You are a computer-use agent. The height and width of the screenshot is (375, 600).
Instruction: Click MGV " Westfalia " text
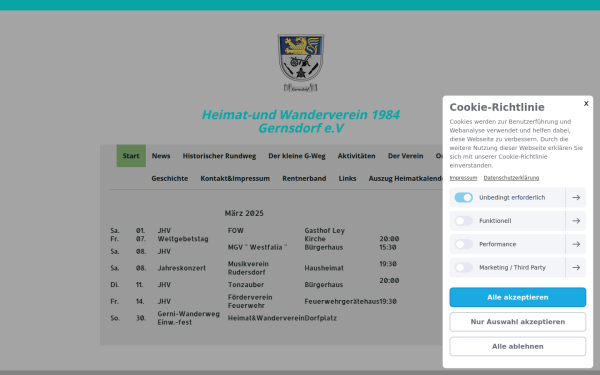click(258, 247)
